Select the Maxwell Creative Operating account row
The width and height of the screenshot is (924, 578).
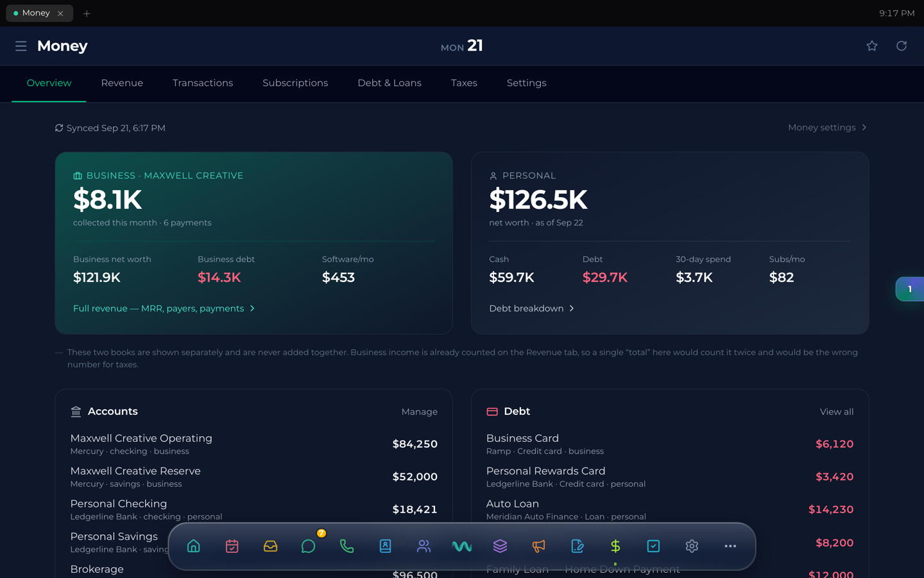254,444
